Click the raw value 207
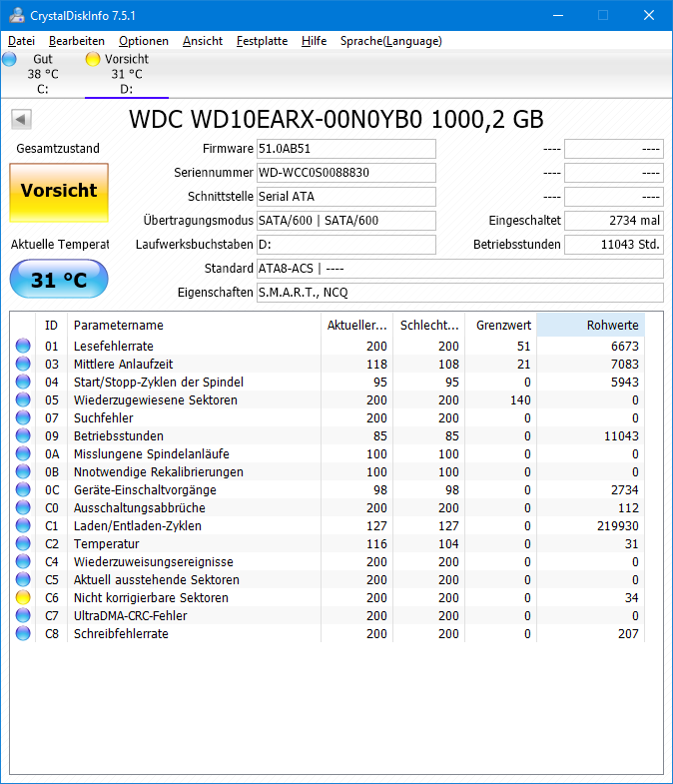This screenshot has height=784, width=673. click(x=628, y=634)
